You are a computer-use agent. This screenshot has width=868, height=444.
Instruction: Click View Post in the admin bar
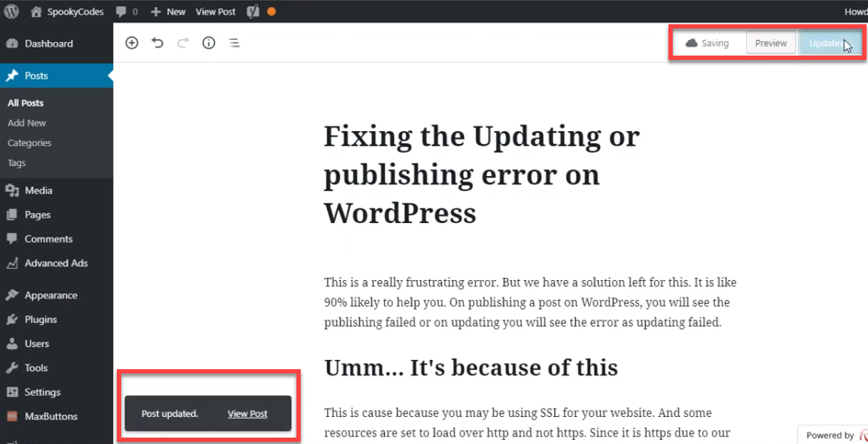(x=215, y=11)
